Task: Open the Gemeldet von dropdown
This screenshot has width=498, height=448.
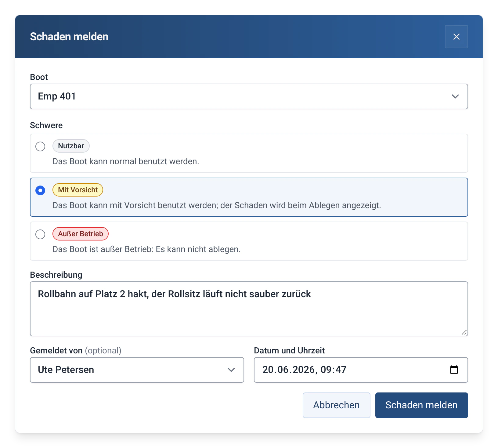Action: point(137,370)
